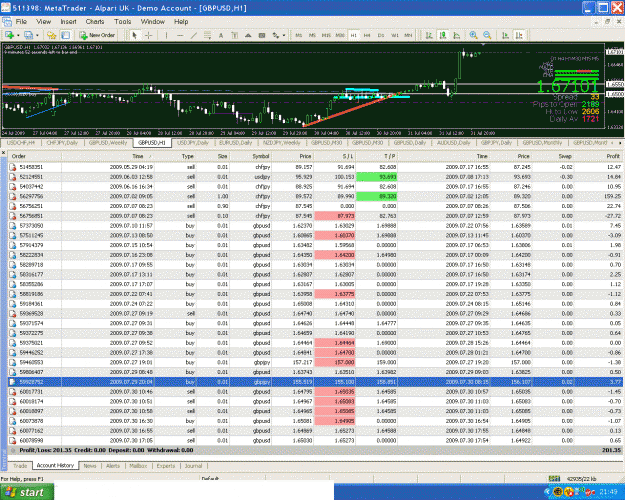Image resolution: width=625 pixels, height=500 pixels.
Task: Switch to the M15 timeframe
Action: 326,35
